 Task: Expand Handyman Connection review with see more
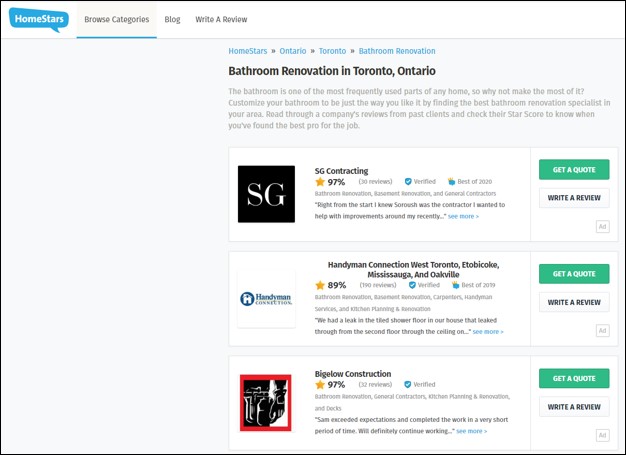point(488,332)
